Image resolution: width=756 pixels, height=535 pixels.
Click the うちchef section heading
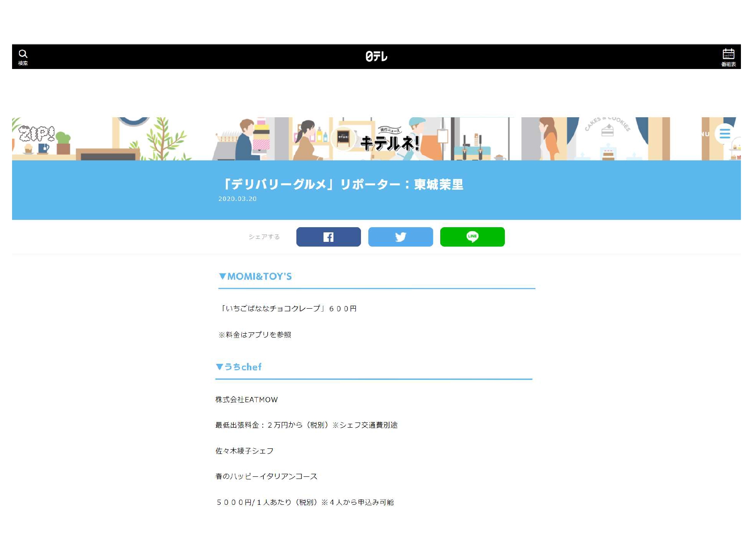tap(239, 367)
